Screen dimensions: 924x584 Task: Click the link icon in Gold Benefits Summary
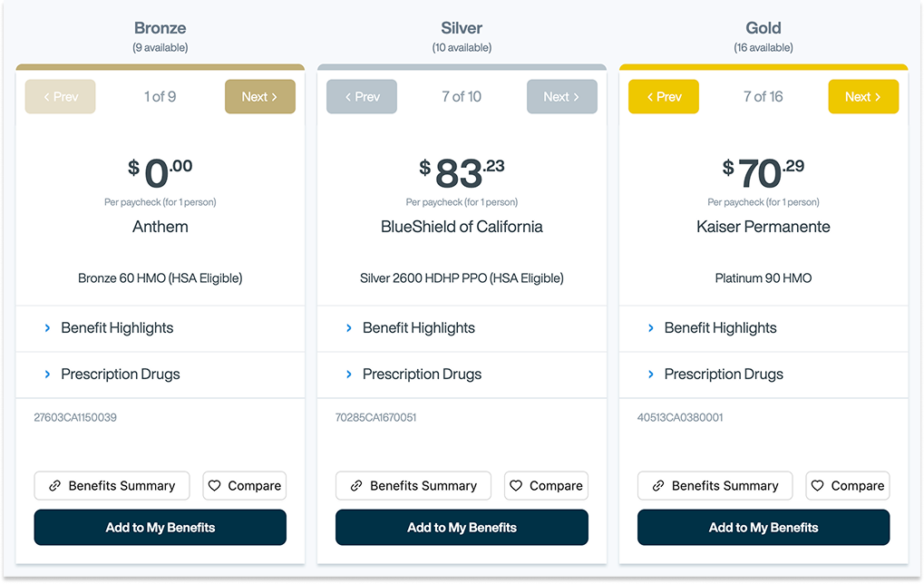pyautogui.click(x=657, y=486)
